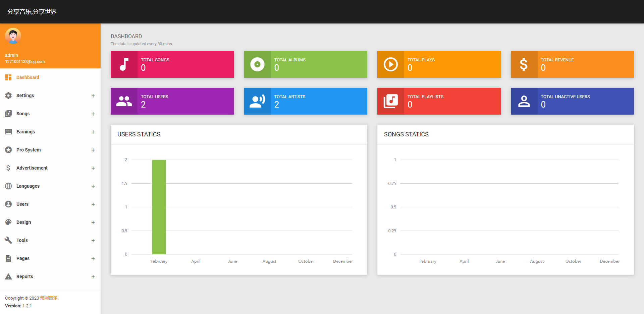The width and height of the screenshot is (644, 314).
Task: Click the person icon on Total Unactive Users
Action: tap(524, 101)
